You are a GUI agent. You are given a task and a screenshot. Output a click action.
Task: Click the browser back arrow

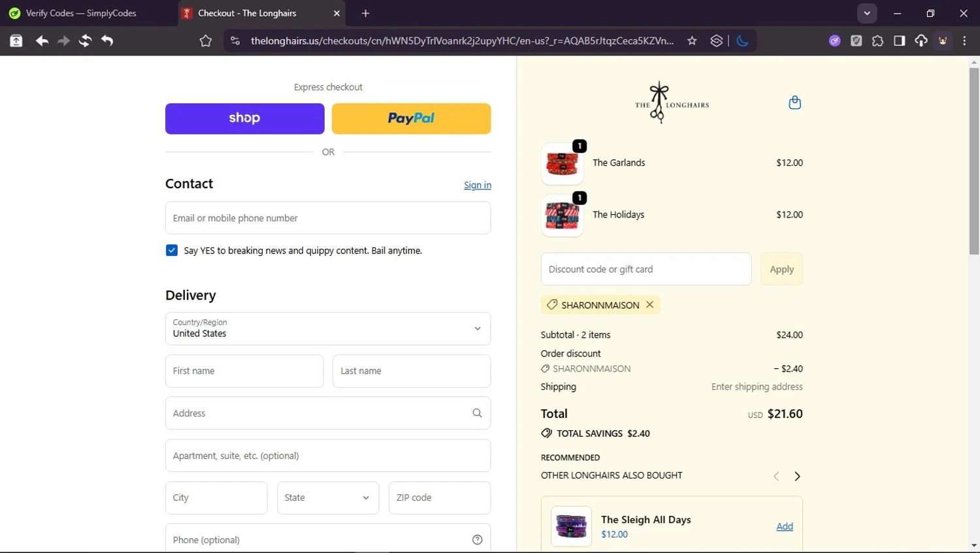[x=42, y=40]
